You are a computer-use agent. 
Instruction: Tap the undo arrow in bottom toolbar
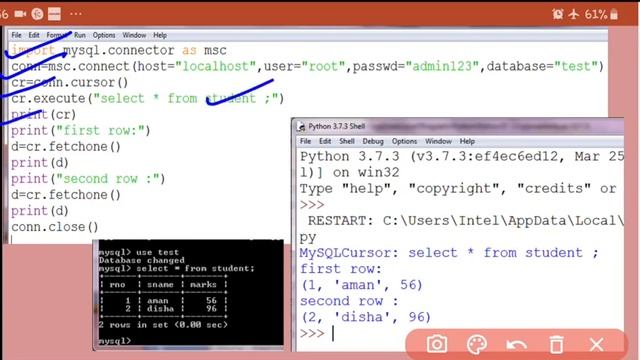pyautogui.click(x=516, y=345)
